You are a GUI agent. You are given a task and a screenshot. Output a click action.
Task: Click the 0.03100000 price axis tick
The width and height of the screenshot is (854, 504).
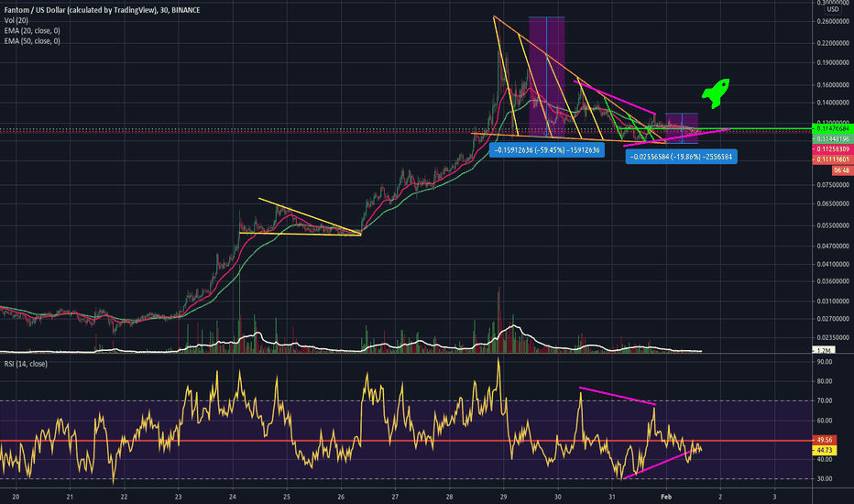(833, 301)
